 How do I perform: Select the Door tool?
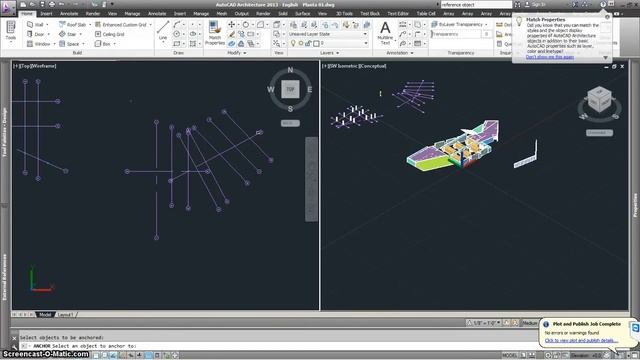point(36,34)
